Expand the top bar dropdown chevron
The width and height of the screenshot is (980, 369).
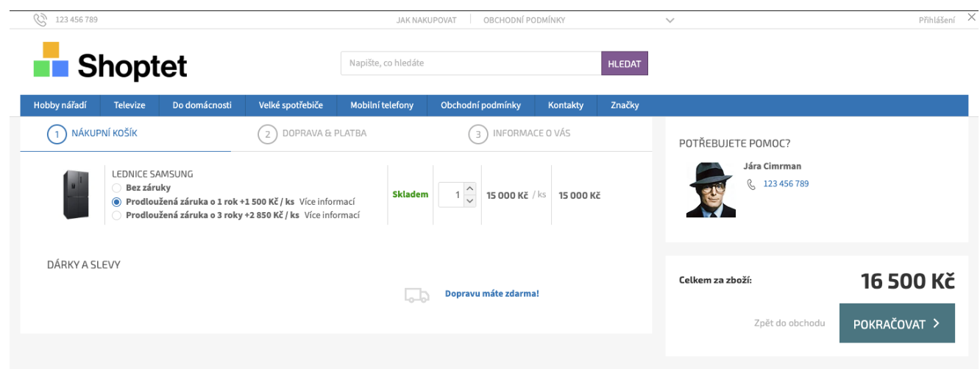tap(670, 21)
